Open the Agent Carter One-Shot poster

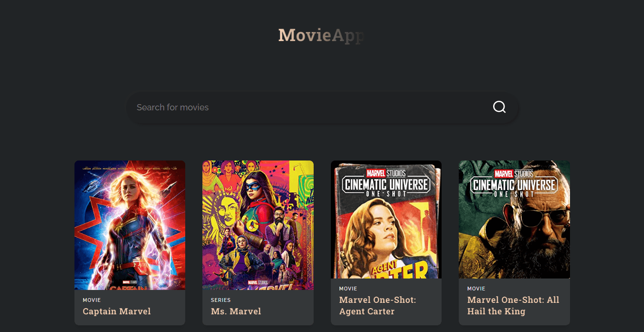[386, 219]
